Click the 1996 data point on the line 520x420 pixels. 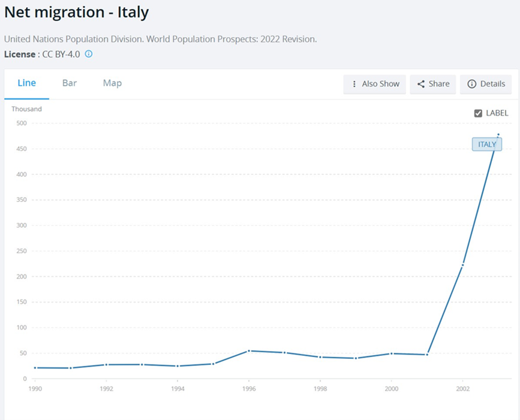249,351
